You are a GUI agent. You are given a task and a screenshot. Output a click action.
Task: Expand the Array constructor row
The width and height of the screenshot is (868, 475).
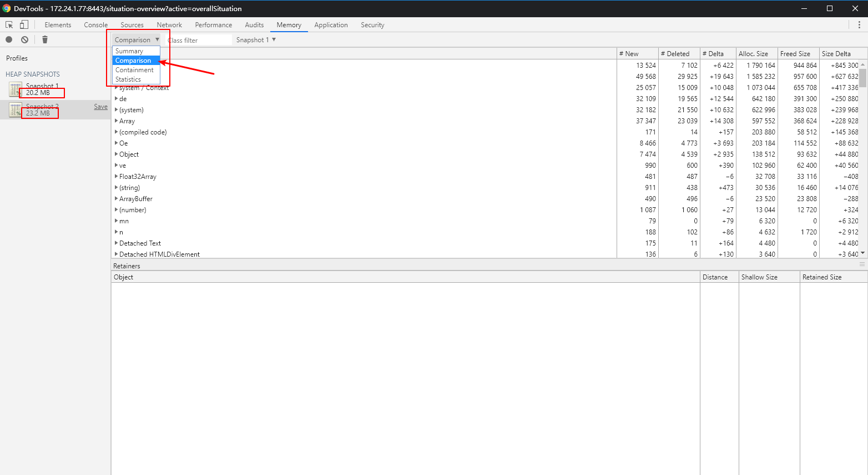[117, 121]
